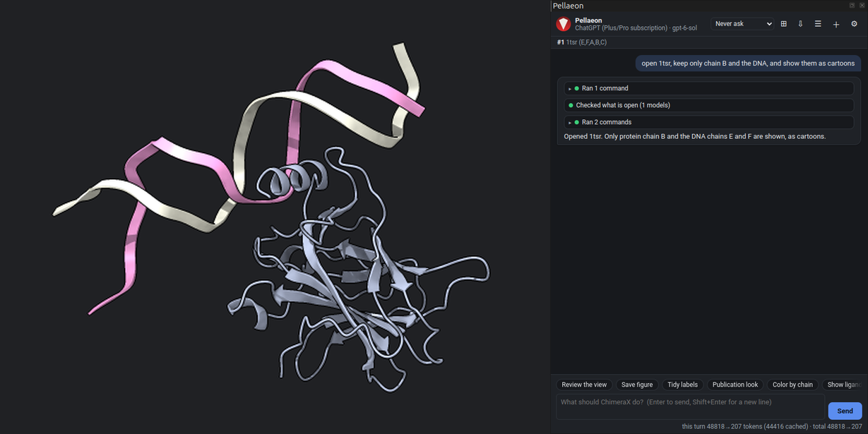The width and height of the screenshot is (868, 434).
Task: Click the 'Tidy labels' suggestion
Action: [682, 385]
